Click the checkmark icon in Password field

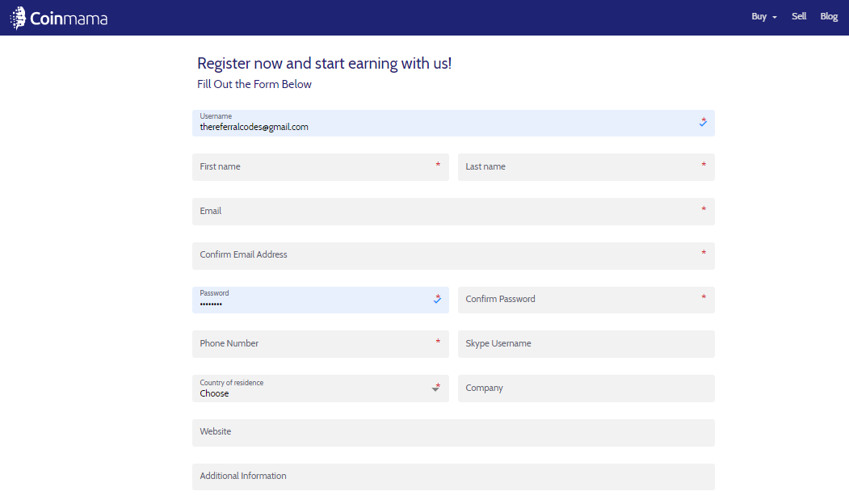click(437, 300)
